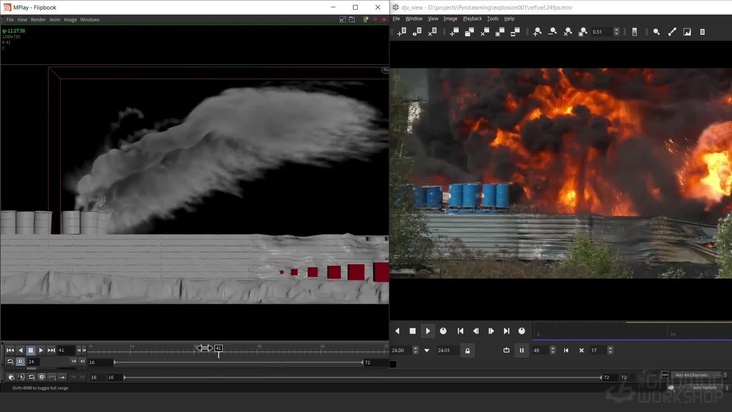Open the speed dropdown arrow in djv_view

427,350
